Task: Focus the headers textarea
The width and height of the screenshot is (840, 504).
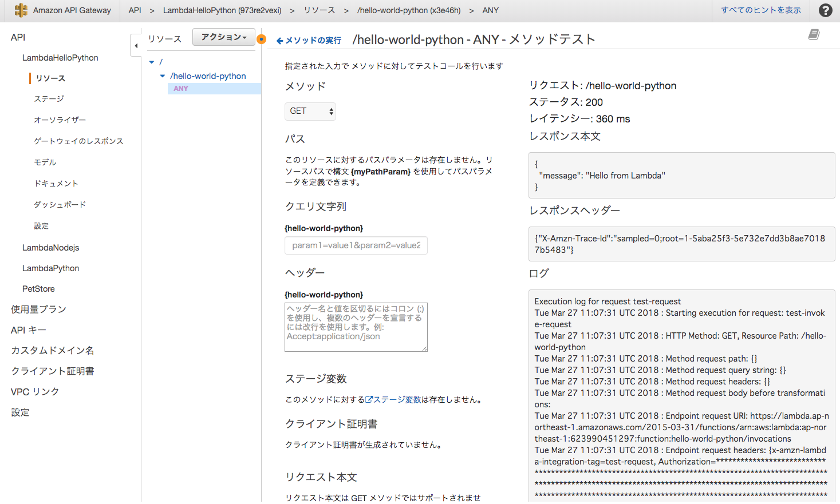Action: click(356, 327)
